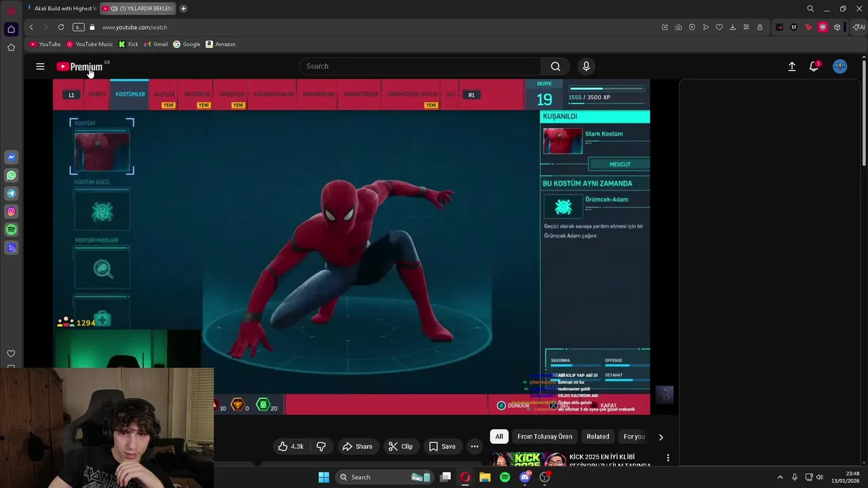This screenshot has height=488, width=868.
Task: Open the Google bookmark
Action: point(186,44)
